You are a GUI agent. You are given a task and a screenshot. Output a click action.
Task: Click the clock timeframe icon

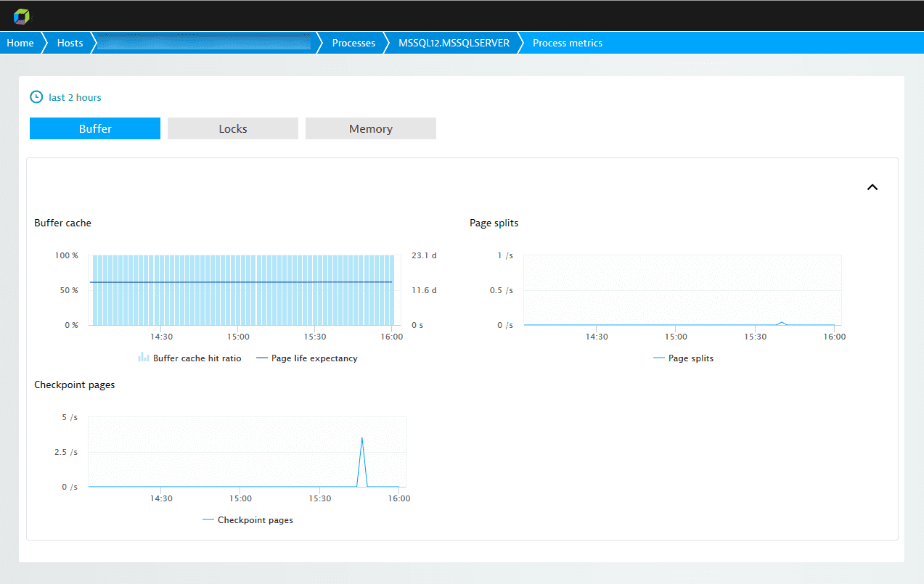coord(36,97)
